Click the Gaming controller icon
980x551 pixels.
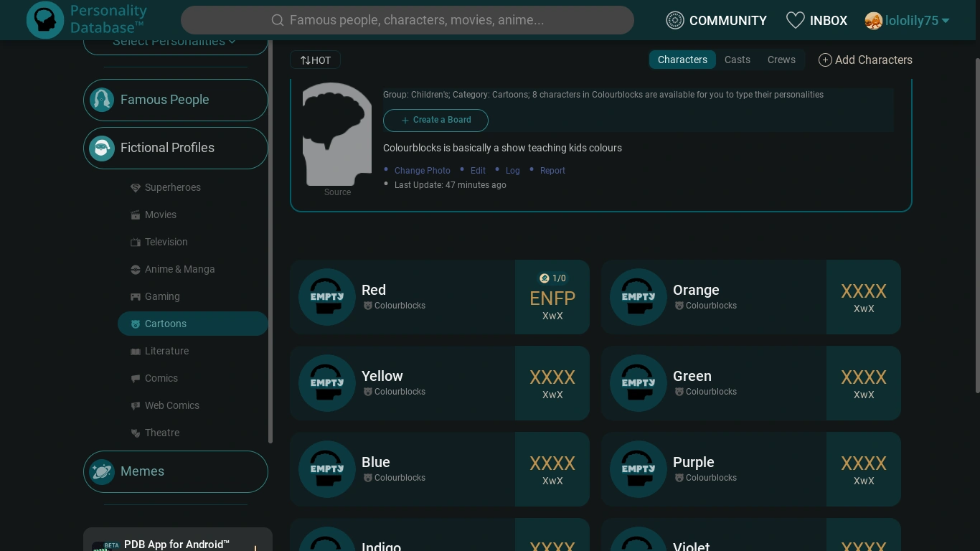(136, 296)
